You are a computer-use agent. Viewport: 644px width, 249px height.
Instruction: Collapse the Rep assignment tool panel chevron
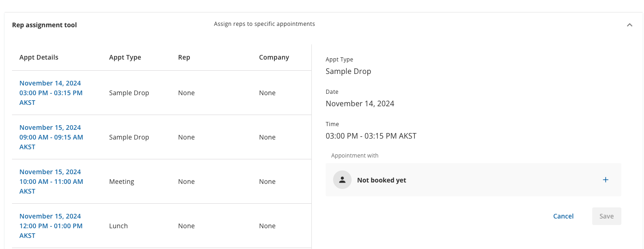tap(629, 25)
